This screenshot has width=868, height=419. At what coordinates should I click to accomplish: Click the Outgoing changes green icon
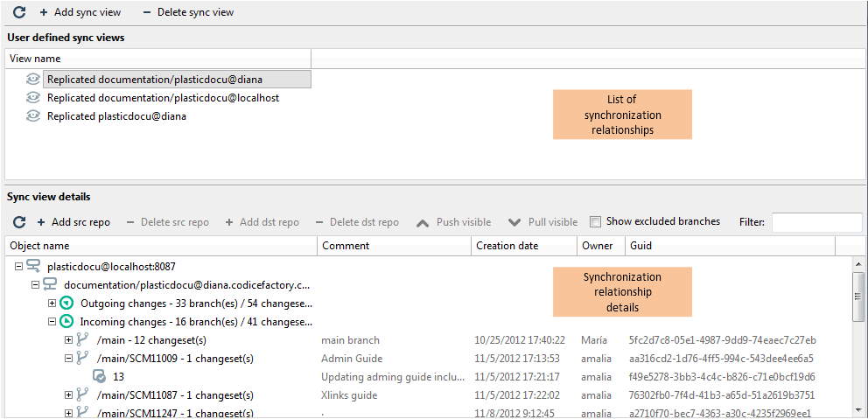pyautogui.click(x=67, y=304)
